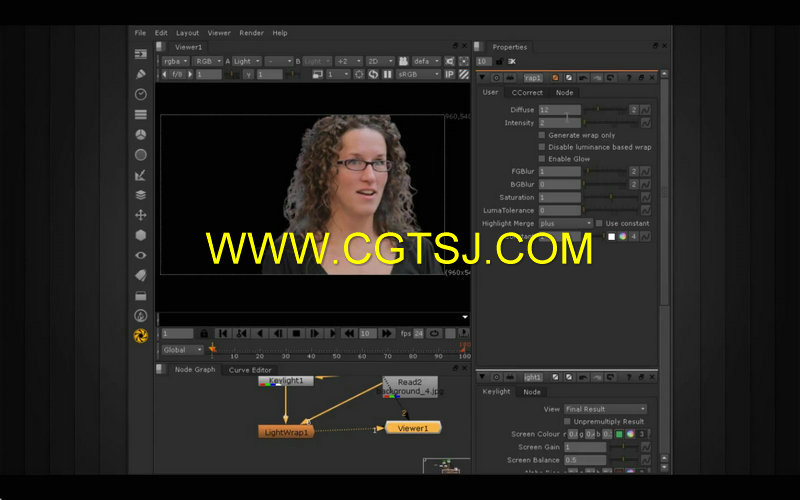800x500 pixels.
Task: Stop viewer playback
Action: click(x=296, y=334)
